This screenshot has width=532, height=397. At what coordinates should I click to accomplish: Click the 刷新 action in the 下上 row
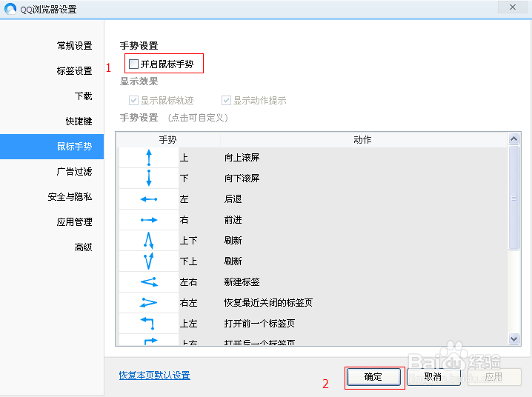233,261
